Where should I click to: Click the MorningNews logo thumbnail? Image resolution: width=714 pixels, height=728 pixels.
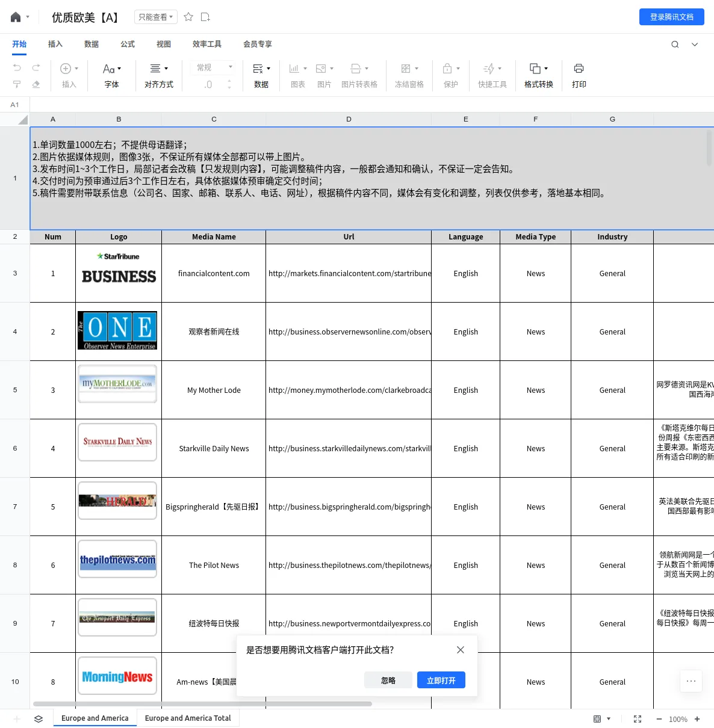coord(117,676)
